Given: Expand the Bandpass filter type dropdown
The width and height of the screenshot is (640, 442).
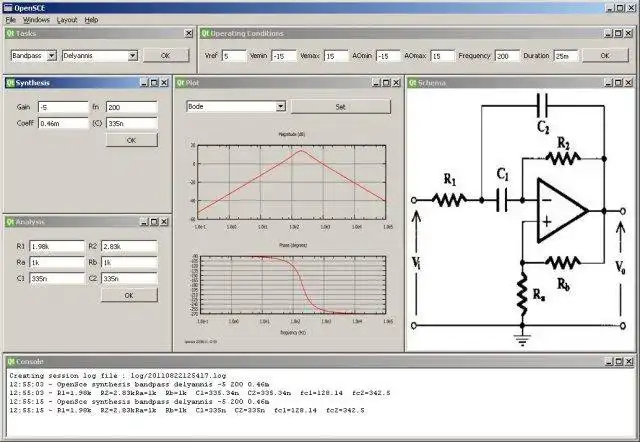Looking at the screenshot, I should pyautogui.click(x=51, y=56).
